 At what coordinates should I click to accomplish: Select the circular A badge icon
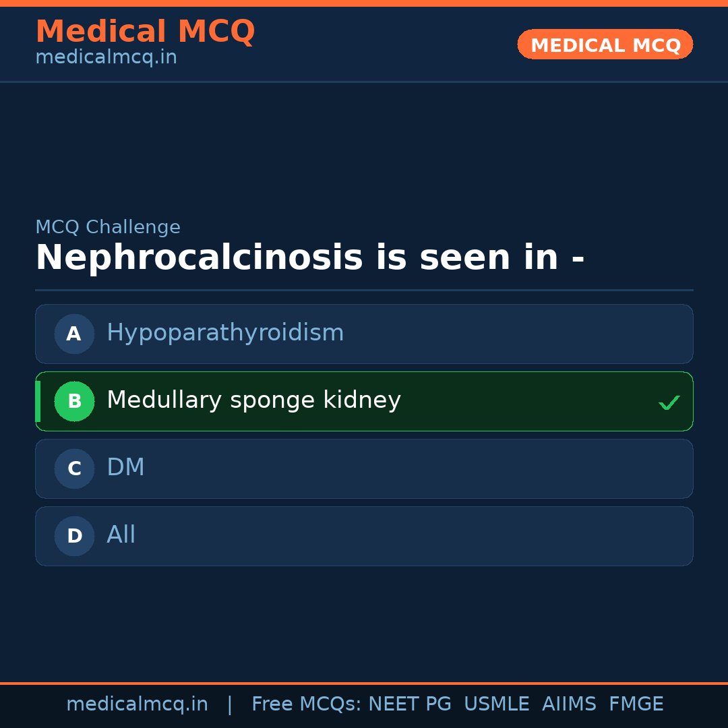point(74,334)
